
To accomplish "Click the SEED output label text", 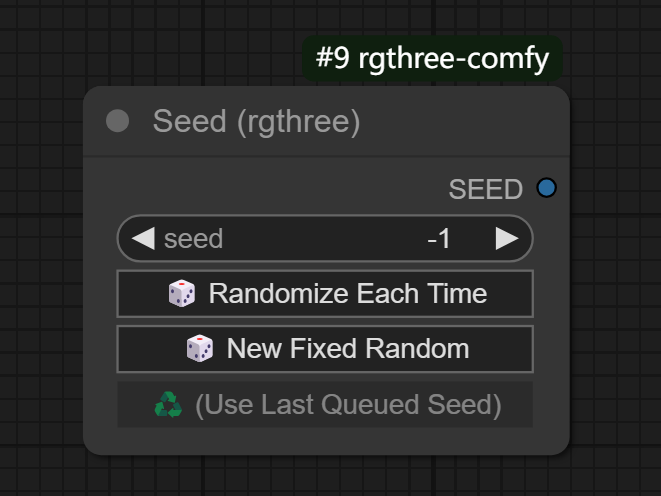I will (485, 189).
